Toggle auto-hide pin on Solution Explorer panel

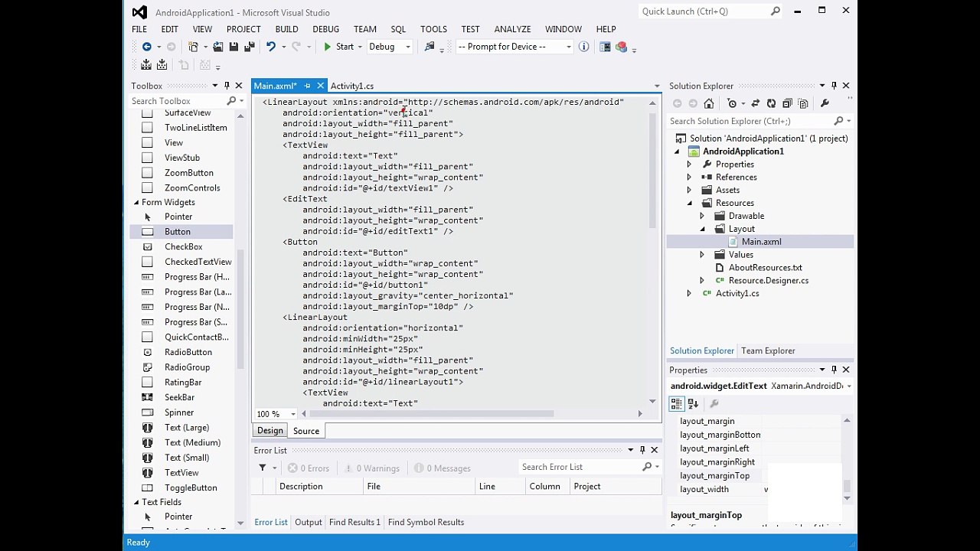click(x=834, y=86)
